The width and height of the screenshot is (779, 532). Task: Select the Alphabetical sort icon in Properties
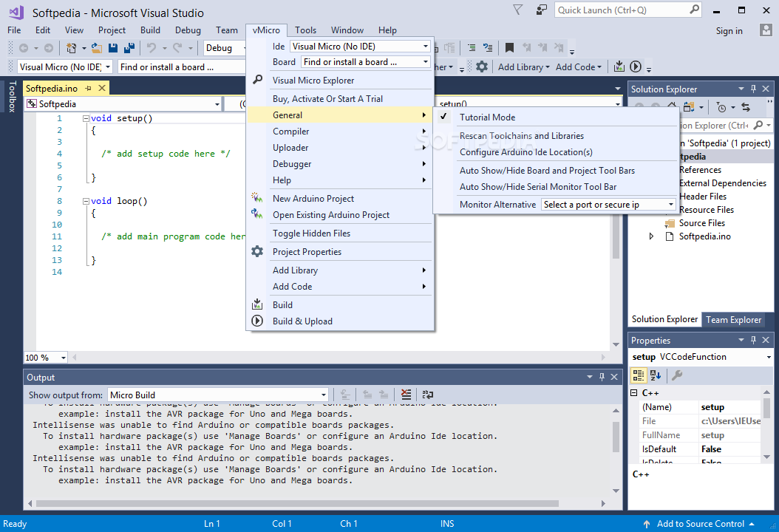pyautogui.click(x=656, y=375)
